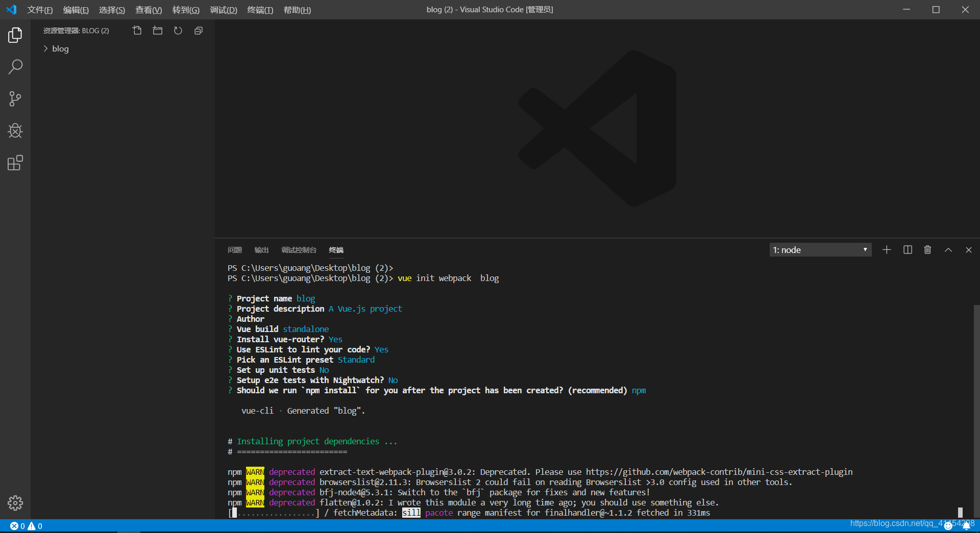980x533 pixels.
Task: Split the terminal panel
Action: (908, 250)
